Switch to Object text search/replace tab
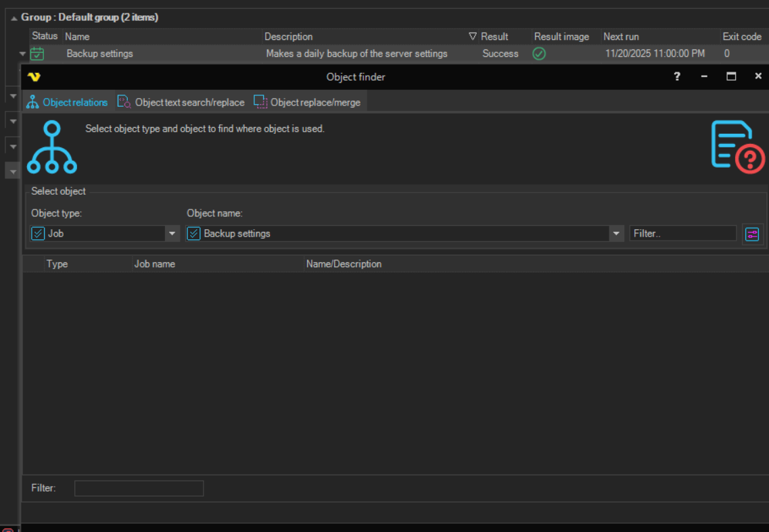 tap(181, 102)
